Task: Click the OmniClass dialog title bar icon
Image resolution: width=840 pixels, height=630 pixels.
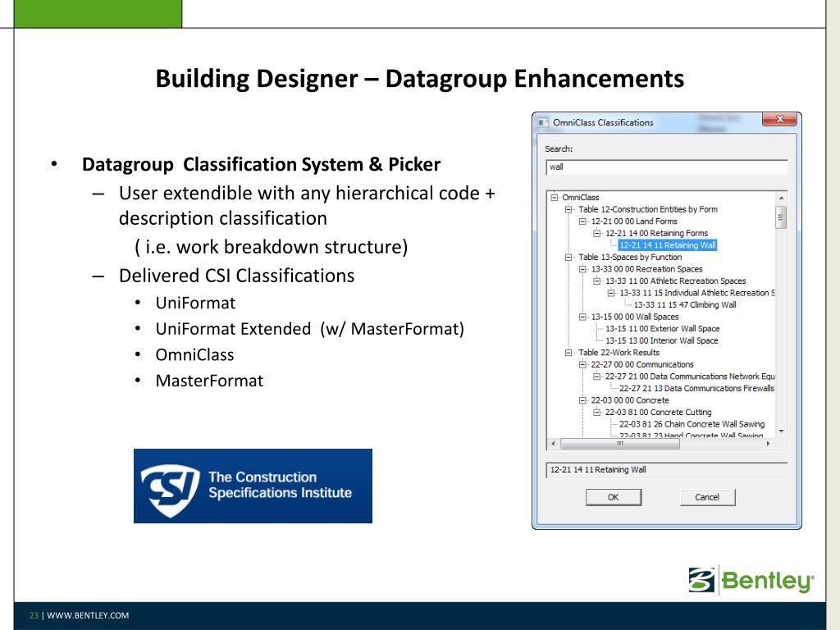Action: [543, 123]
